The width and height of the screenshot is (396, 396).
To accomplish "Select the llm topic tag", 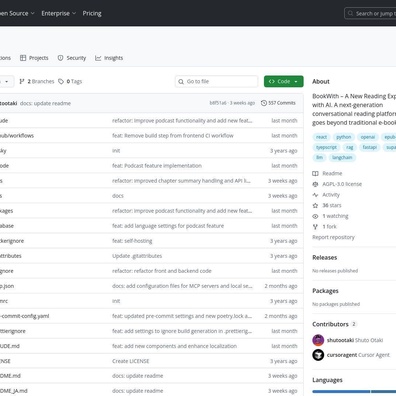I will pos(319,157).
